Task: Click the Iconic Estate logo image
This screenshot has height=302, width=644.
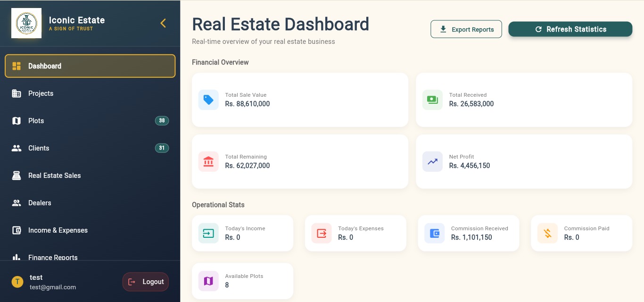Action: [26, 23]
